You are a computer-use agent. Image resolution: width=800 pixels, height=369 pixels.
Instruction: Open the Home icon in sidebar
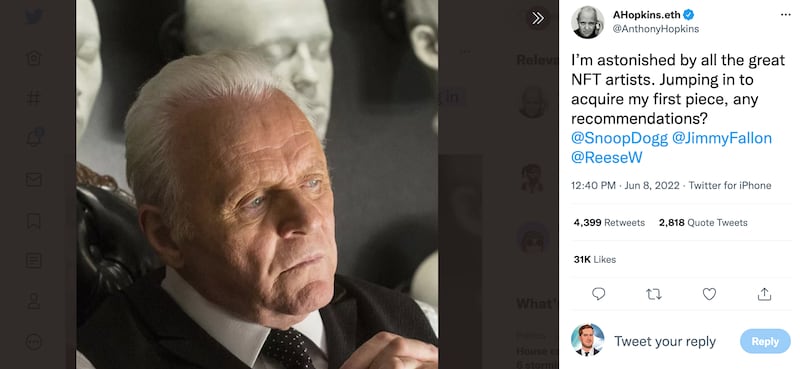(x=34, y=58)
